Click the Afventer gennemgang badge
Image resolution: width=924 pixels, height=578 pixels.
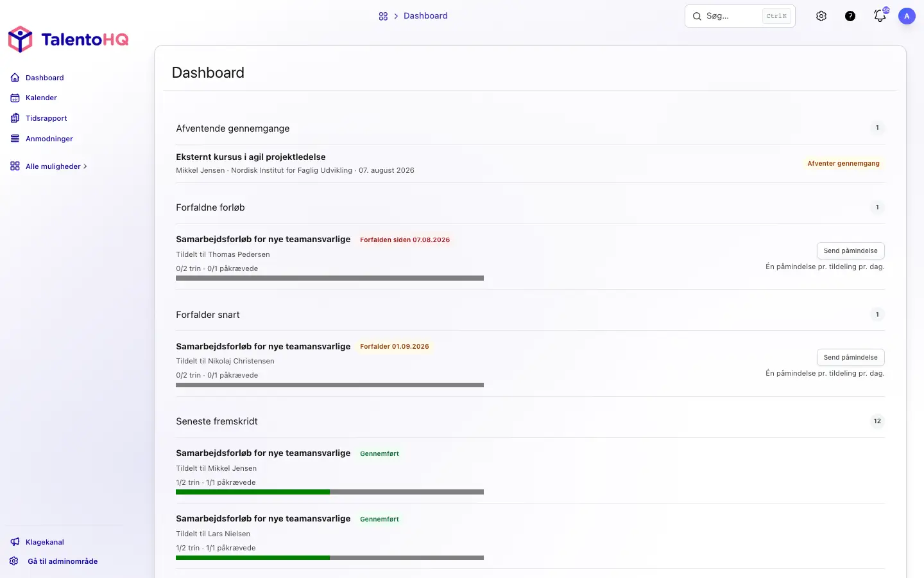pos(843,164)
